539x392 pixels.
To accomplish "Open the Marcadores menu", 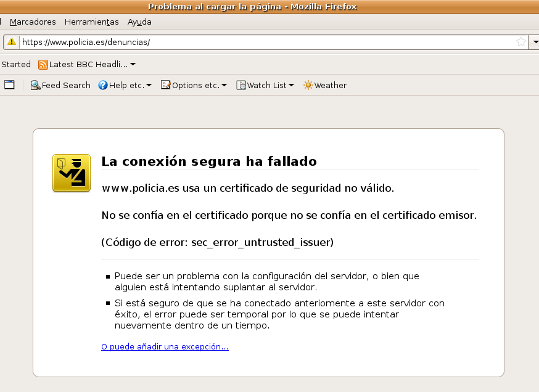I will coord(33,22).
